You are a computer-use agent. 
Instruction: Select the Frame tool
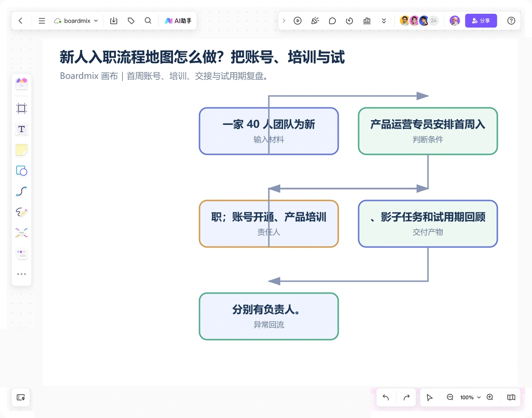coord(21,108)
